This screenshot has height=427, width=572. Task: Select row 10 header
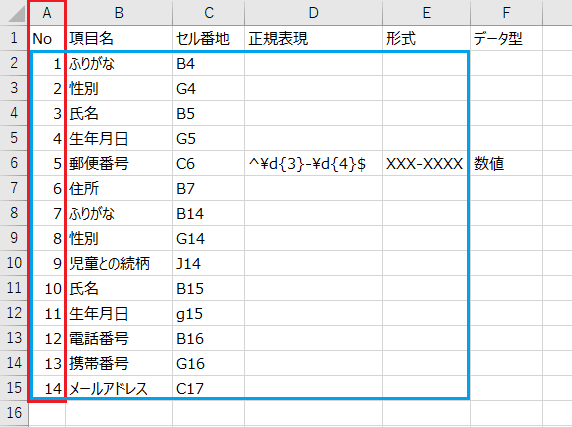point(14,263)
